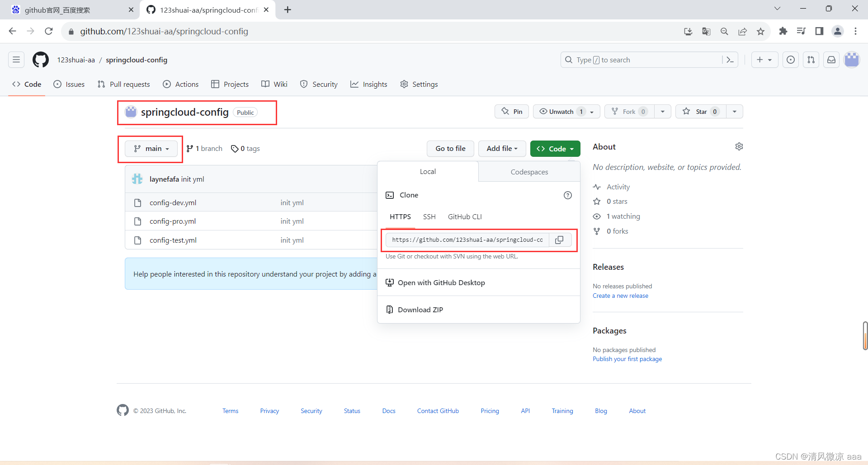Open the Issues shortcut icon in the header
The height and width of the screenshot is (465, 868).
pos(791,60)
